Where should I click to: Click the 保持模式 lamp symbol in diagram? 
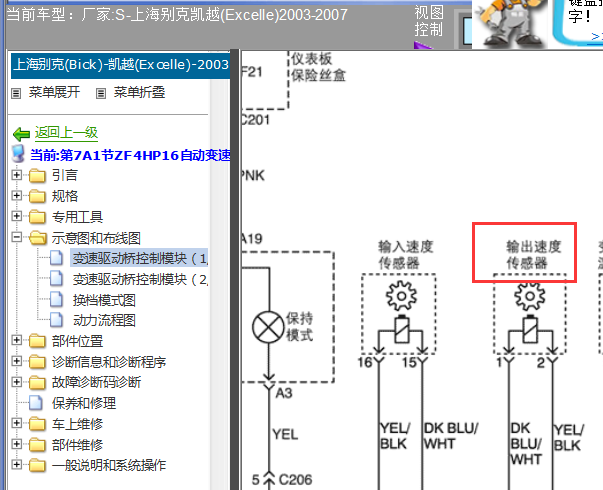(268, 328)
